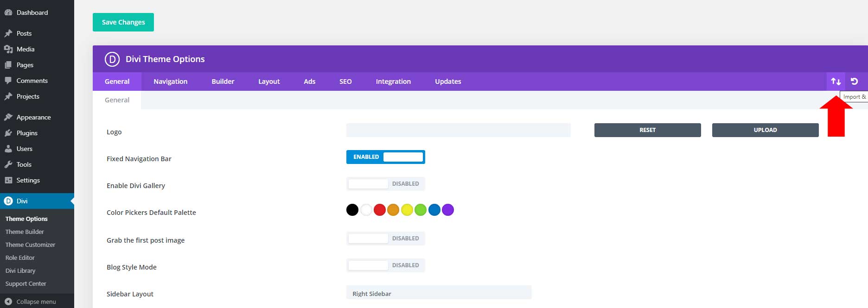Open Media in the admin menu

coord(37,49)
